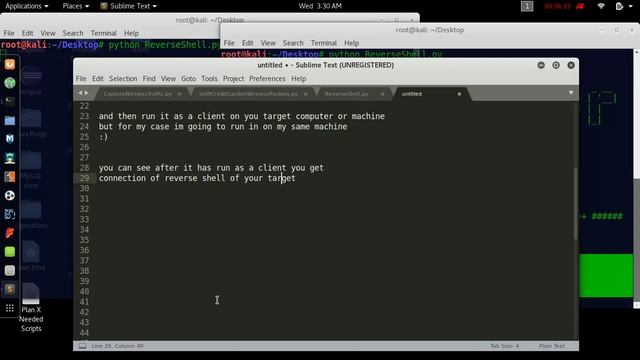Screen dimensions: 640x360
Task: Open File menu in left terminal window
Action: 9,33
